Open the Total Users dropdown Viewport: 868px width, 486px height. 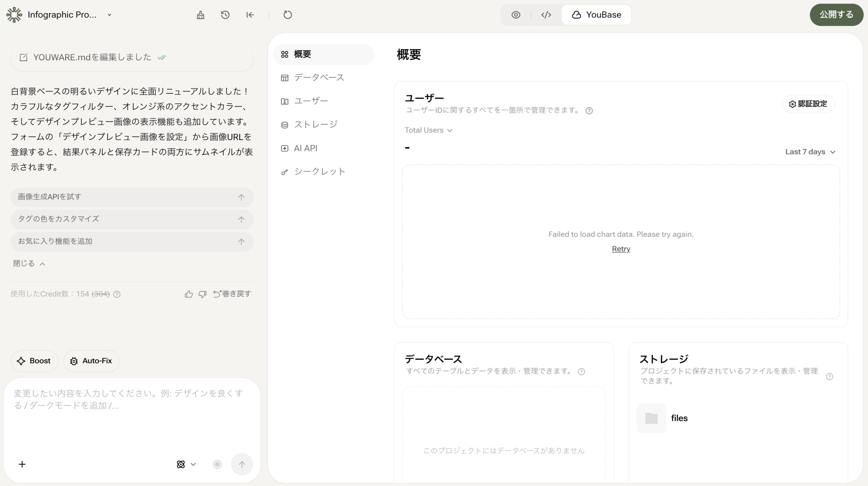[428, 130]
